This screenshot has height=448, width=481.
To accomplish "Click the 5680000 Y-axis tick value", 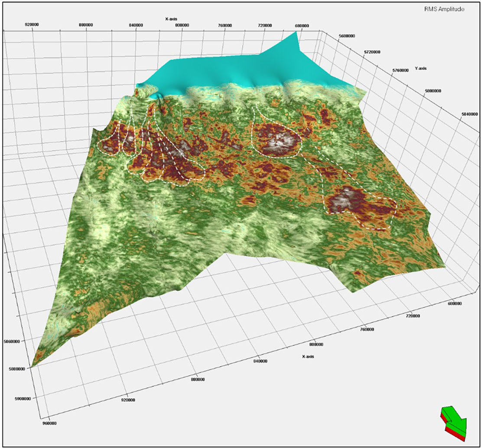I will pyautogui.click(x=347, y=36).
